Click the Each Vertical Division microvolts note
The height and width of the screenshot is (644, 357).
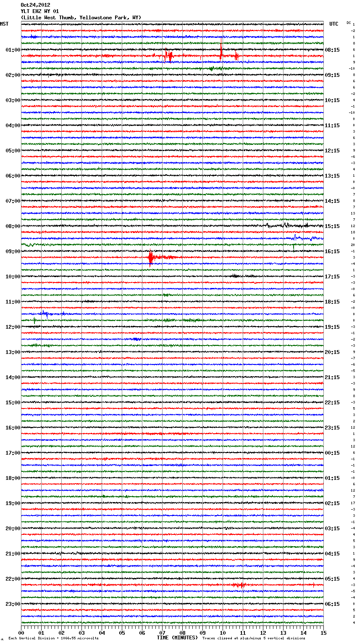(53, 639)
